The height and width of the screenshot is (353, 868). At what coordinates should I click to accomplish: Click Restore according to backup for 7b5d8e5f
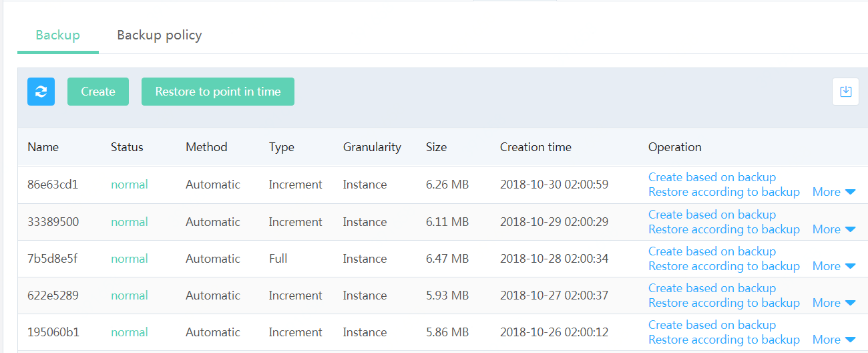coord(724,266)
